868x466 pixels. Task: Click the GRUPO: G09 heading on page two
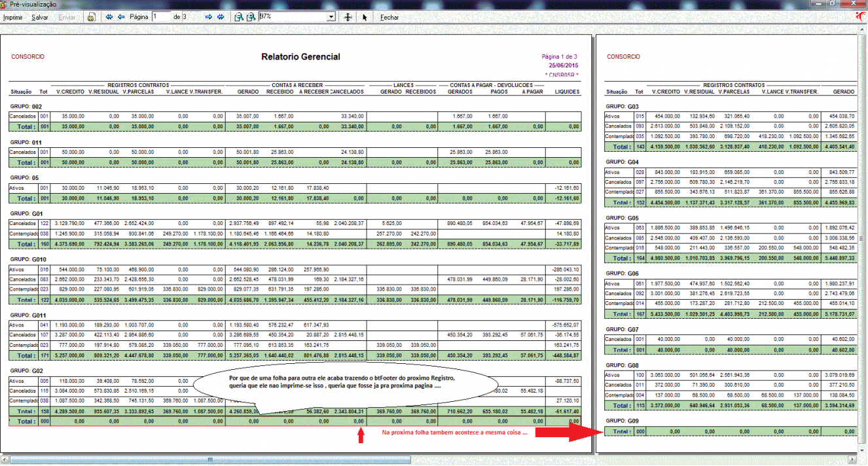coord(622,420)
